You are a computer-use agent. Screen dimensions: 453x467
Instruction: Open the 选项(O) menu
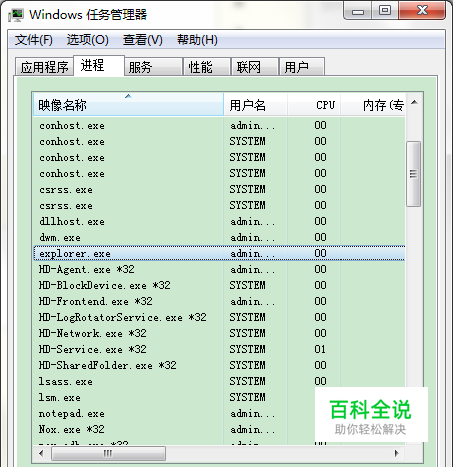click(x=88, y=40)
